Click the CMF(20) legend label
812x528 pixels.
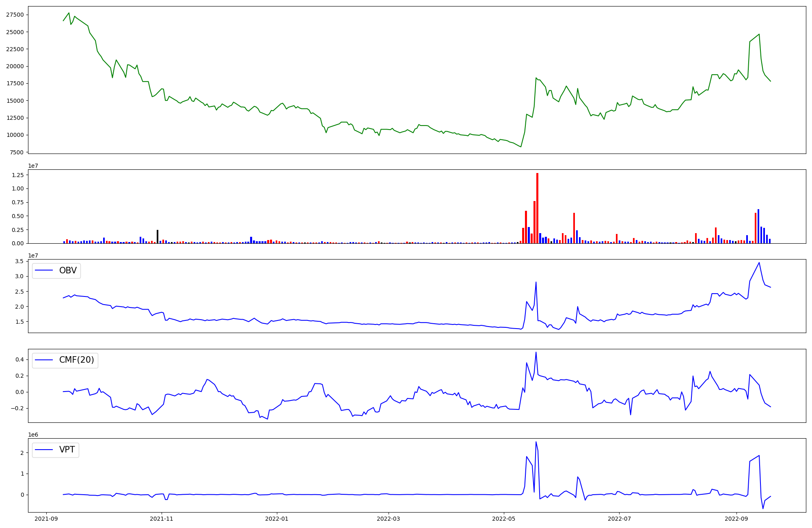point(76,360)
